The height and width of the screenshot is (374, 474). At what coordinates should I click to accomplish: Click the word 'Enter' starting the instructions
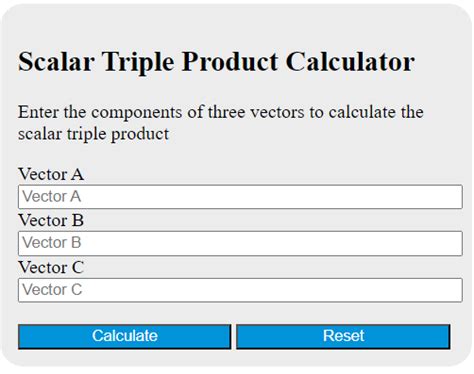pyautogui.click(x=38, y=112)
